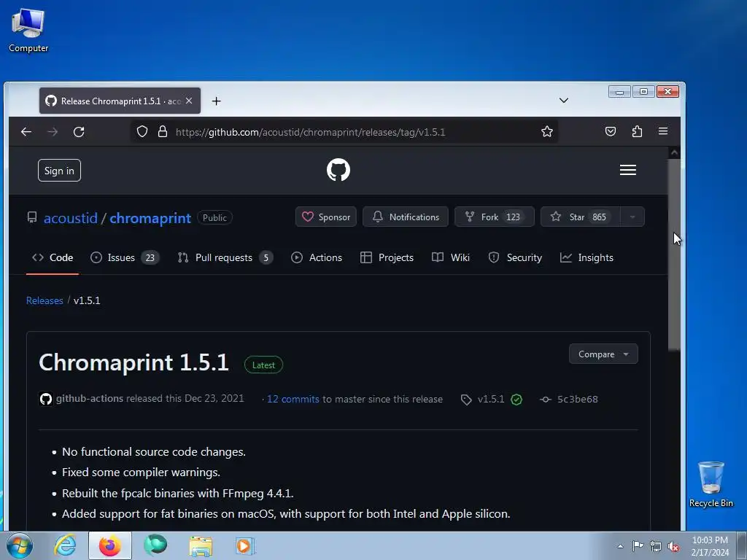
Task: Open tracking protection shield icon
Action: tap(142, 131)
